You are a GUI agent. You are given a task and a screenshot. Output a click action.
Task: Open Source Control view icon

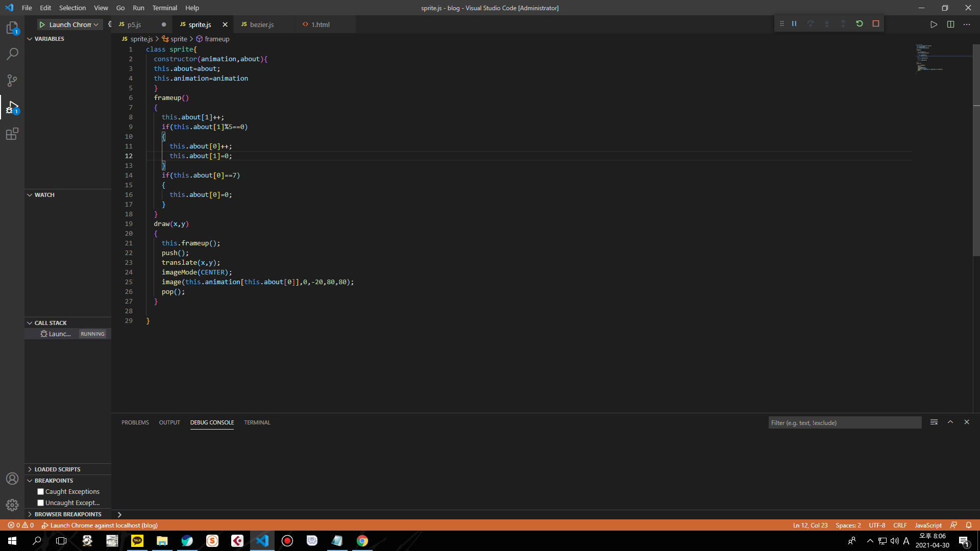tap(12, 81)
